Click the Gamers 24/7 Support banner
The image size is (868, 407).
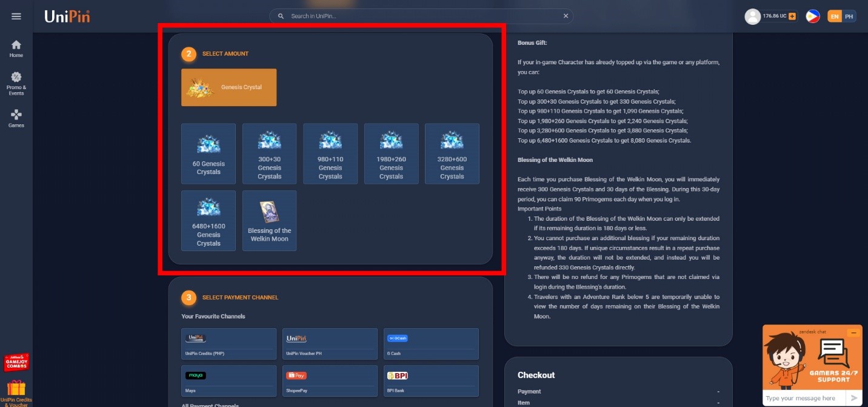pyautogui.click(x=812, y=358)
